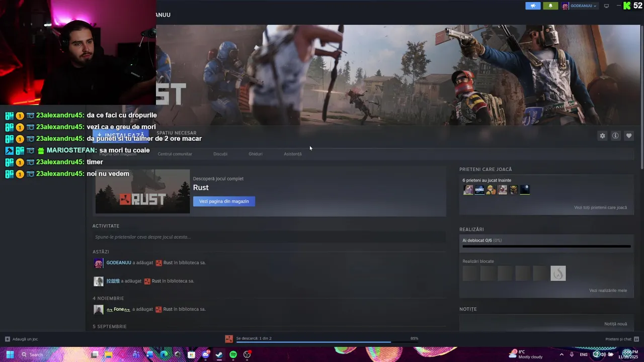644x362 pixels.
Task: Click the ENG language indicator
Action: (584, 354)
